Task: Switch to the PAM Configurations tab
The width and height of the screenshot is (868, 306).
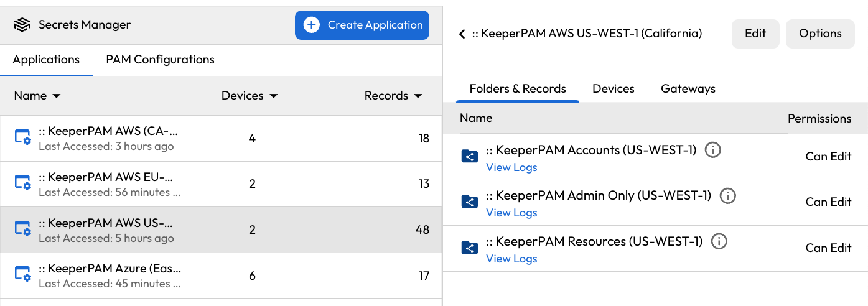Action: 160,60
